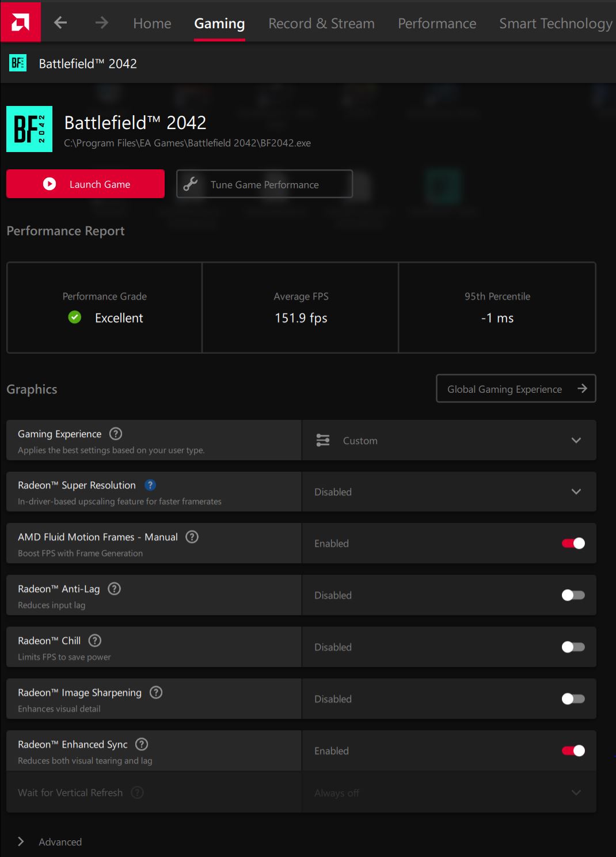Click the small Battlefield 2042 breadcrumb icon
This screenshot has width=616, height=857.
(18, 63)
